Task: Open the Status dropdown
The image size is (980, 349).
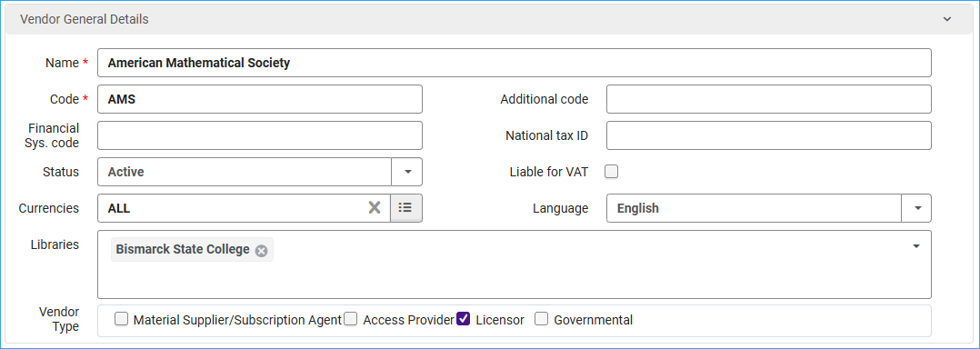Action: tap(407, 172)
